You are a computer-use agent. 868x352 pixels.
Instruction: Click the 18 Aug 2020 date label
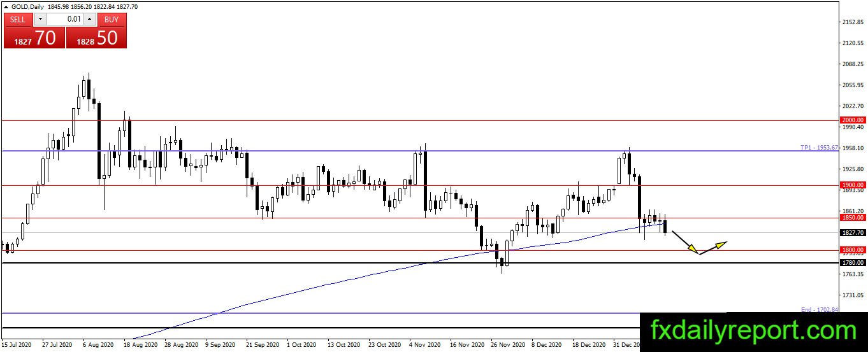pyautogui.click(x=139, y=345)
